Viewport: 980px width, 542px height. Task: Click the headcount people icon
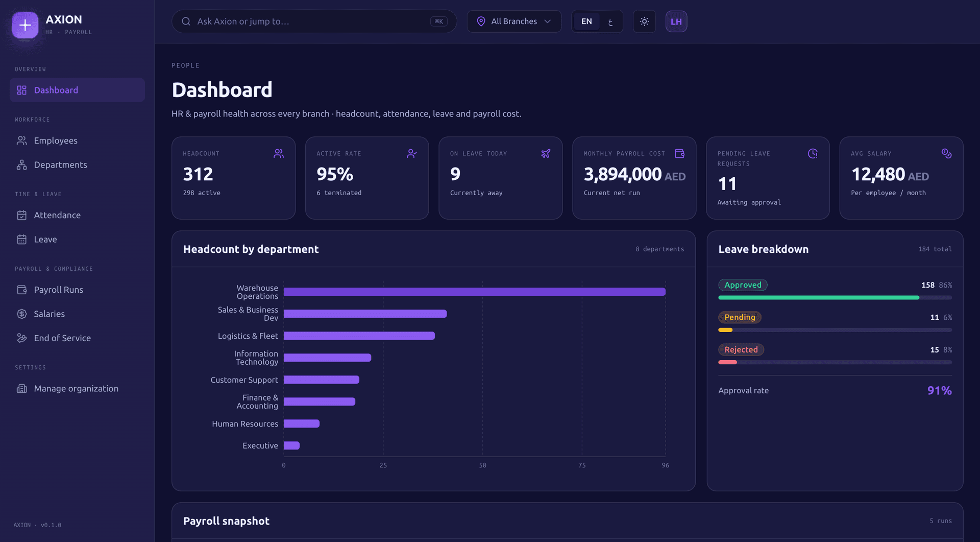point(279,153)
